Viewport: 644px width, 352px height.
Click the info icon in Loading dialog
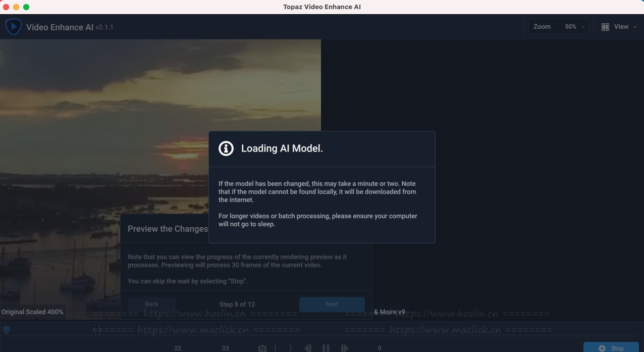[x=226, y=148]
